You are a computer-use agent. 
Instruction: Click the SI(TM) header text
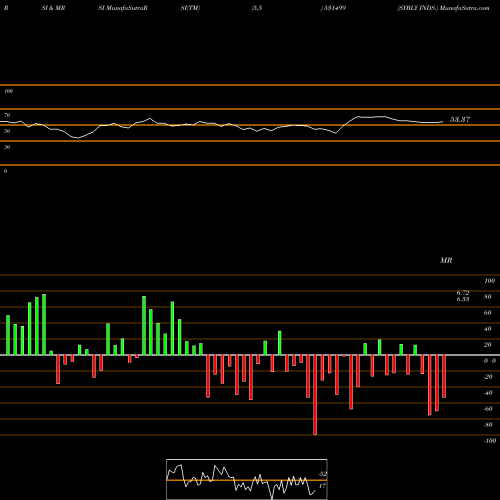point(190,8)
